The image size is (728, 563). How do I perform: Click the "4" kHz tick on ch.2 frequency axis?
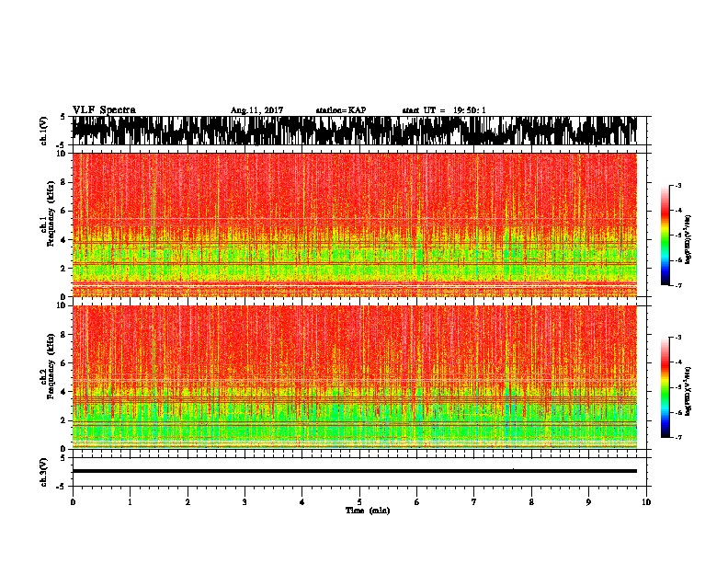coord(65,392)
